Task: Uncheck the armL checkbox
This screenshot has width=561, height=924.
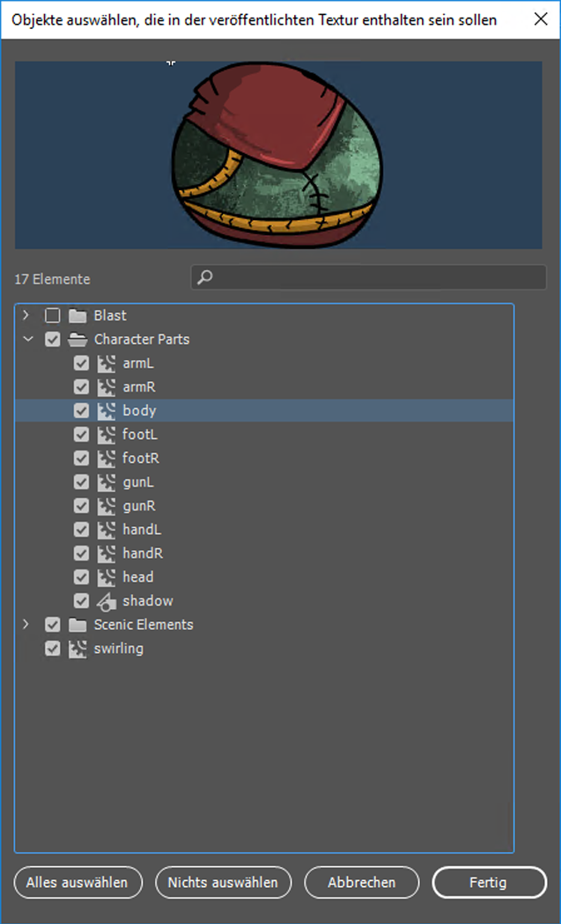Action: [81, 363]
